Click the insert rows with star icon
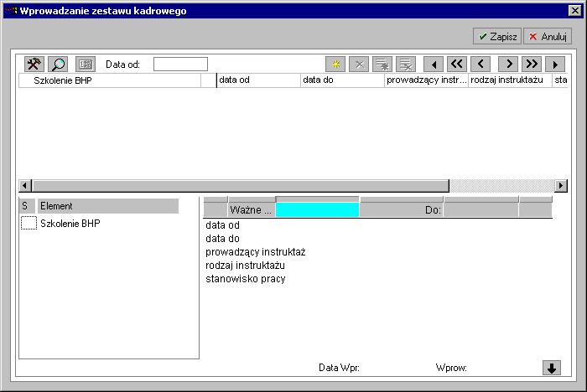 [x=382, y=64]
